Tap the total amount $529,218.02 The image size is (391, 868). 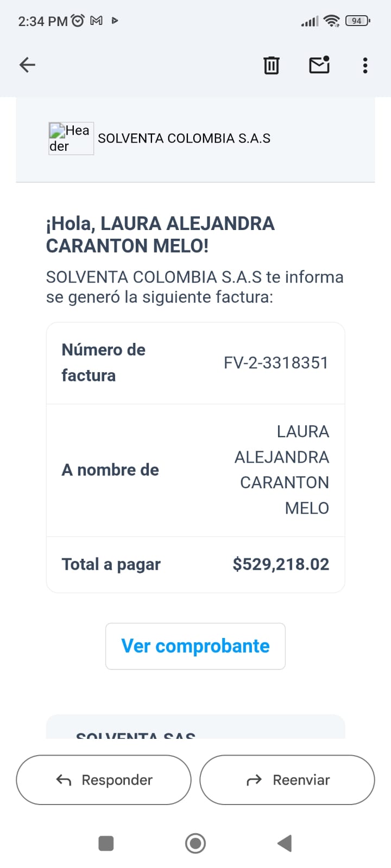coord(281,564)
